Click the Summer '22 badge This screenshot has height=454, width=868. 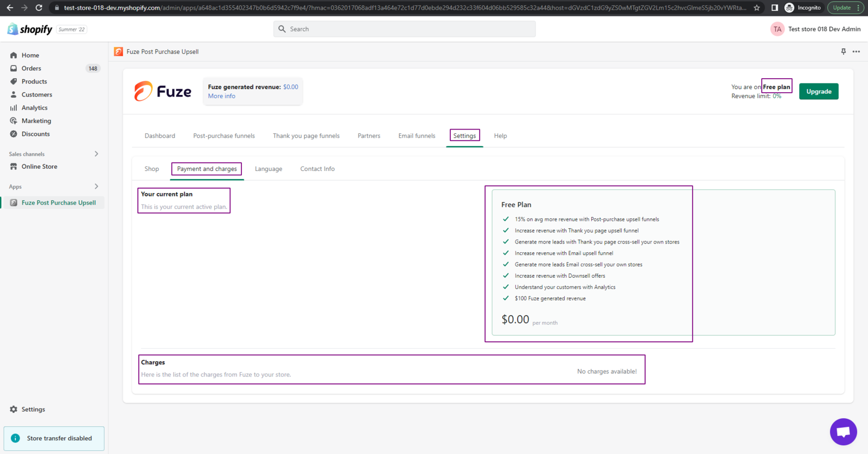pos(72,29)
